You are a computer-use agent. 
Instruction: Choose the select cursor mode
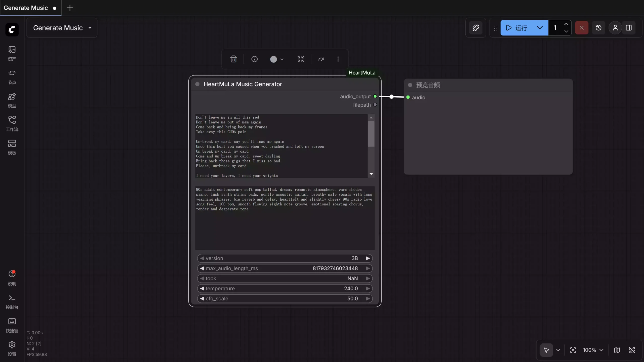[x=546, y=350]
